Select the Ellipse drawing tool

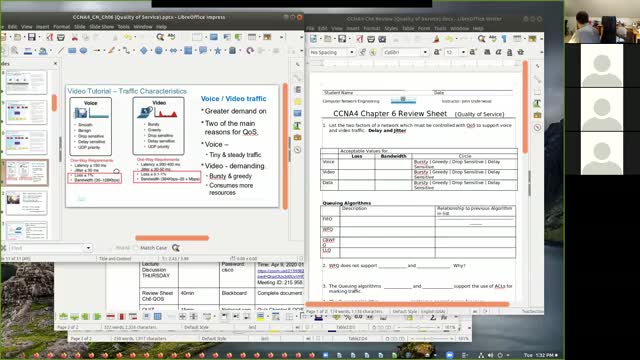84,51
